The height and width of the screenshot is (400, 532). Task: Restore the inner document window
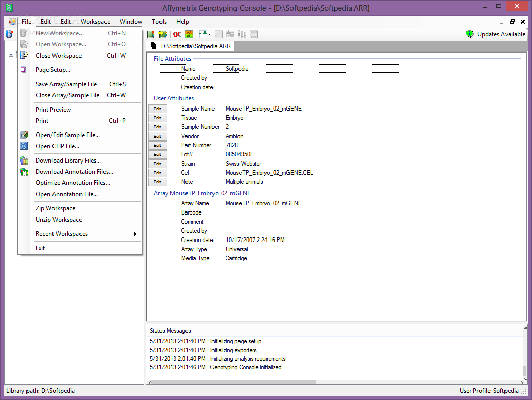pyautogui.click(x=512, y=22)
